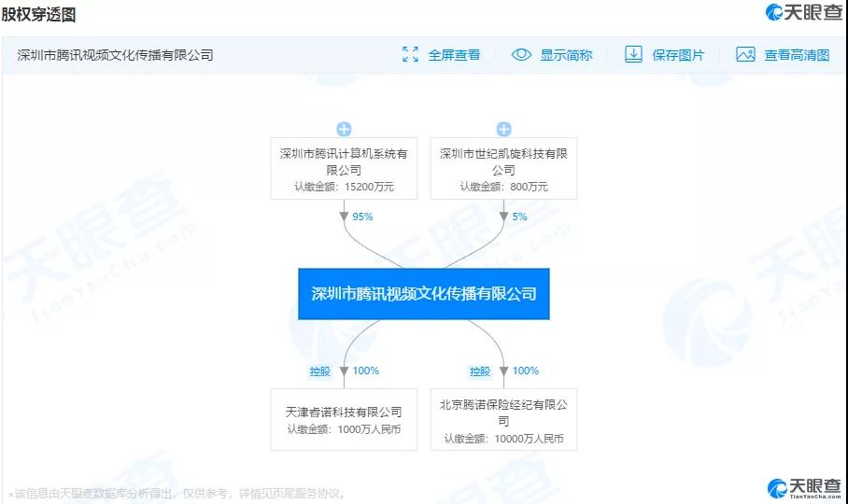The image size is (848, 504).
Task: Toggle 显示简称 short names label
Action: [x=566, y=55]
